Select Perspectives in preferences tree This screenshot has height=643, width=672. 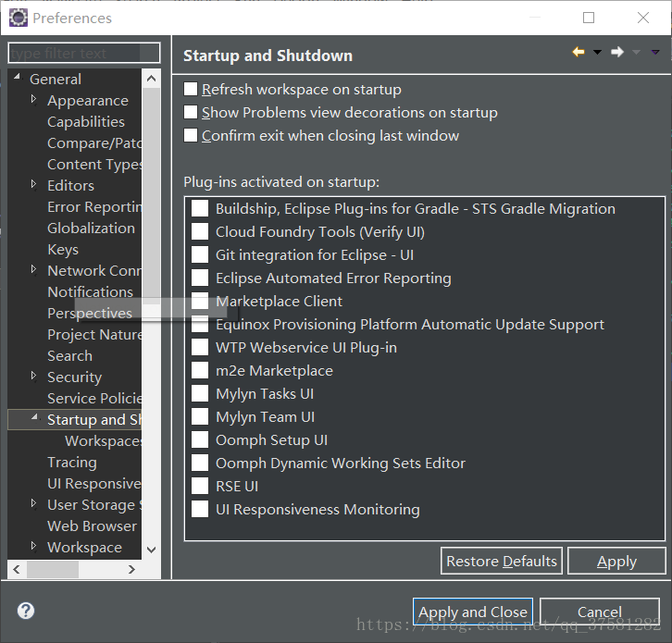point(90,314)
